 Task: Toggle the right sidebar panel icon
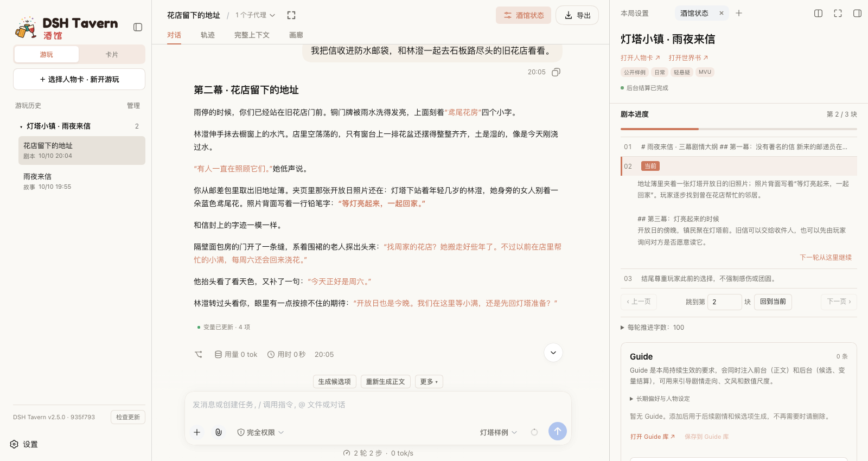pyautogui.click(x=858, y=14)
